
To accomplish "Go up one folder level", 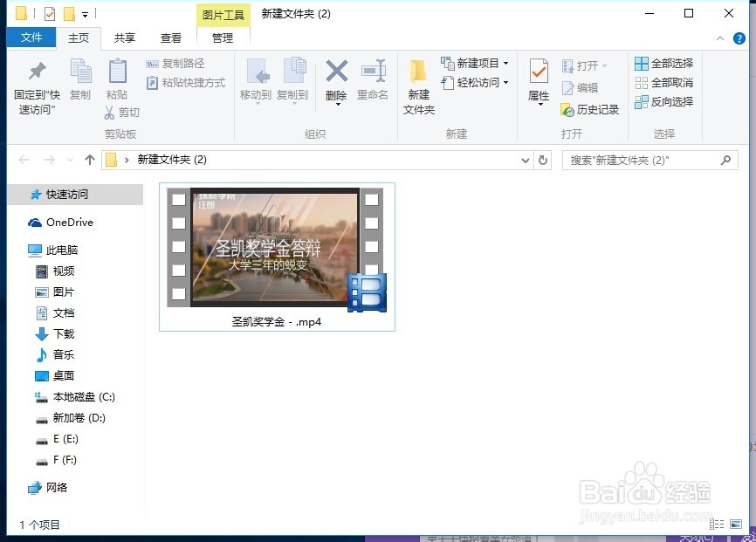I will click(90, 160).
